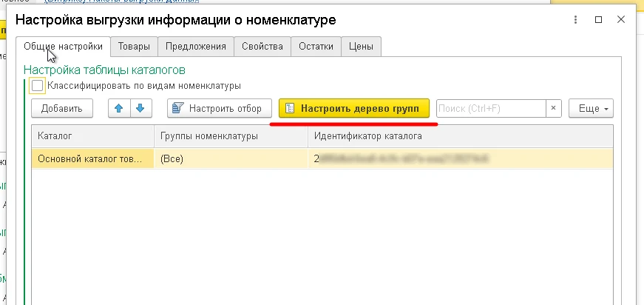Enable Классифицировать по видам номенклатуры checkbox
644x305 pixels.
click(x=37, y=86)
